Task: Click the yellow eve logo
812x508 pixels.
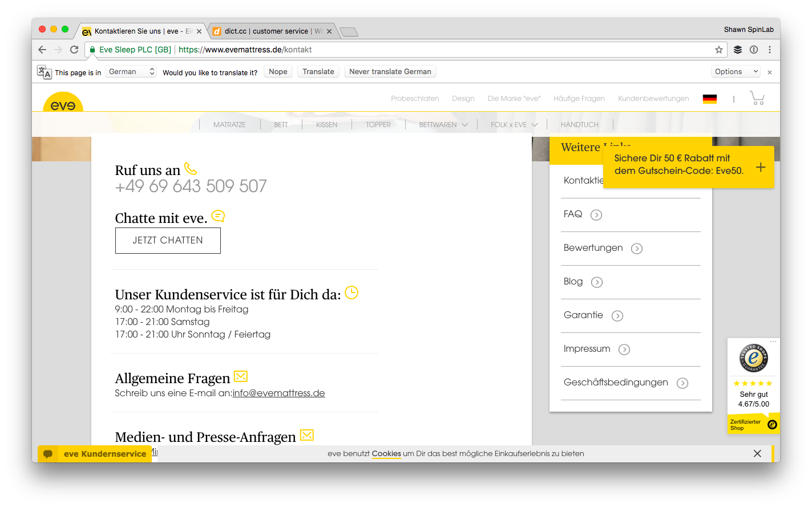Action: 63,103
